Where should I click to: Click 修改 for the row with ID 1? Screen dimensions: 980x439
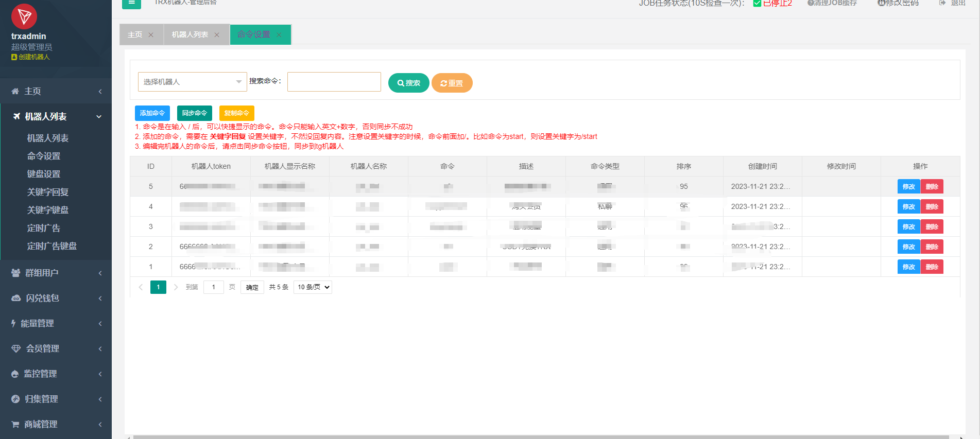(x=909, y=267)
